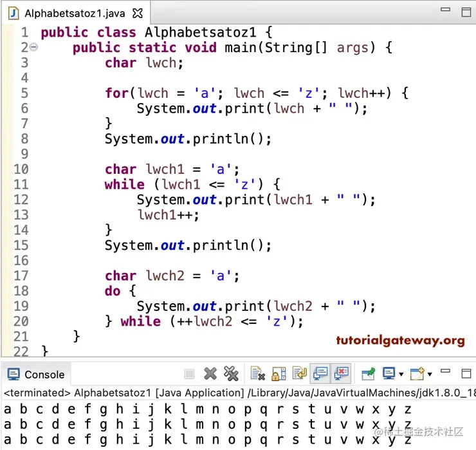Image resolution: width=476 pixels, height=450 pixels.
Task: Click 'lwch2' declaration on line 17
Action: pyautogui.click(x=165, y=276)
